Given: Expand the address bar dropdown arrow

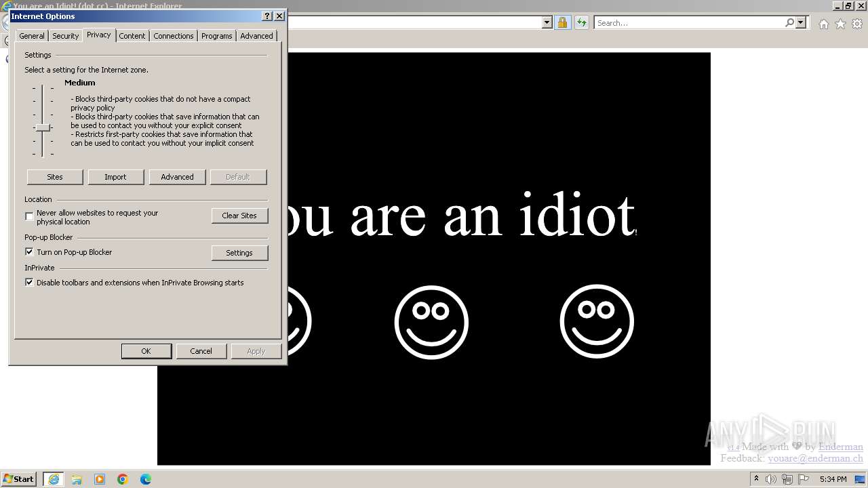Looking at the screenshot, I should (x=547, y=22).
